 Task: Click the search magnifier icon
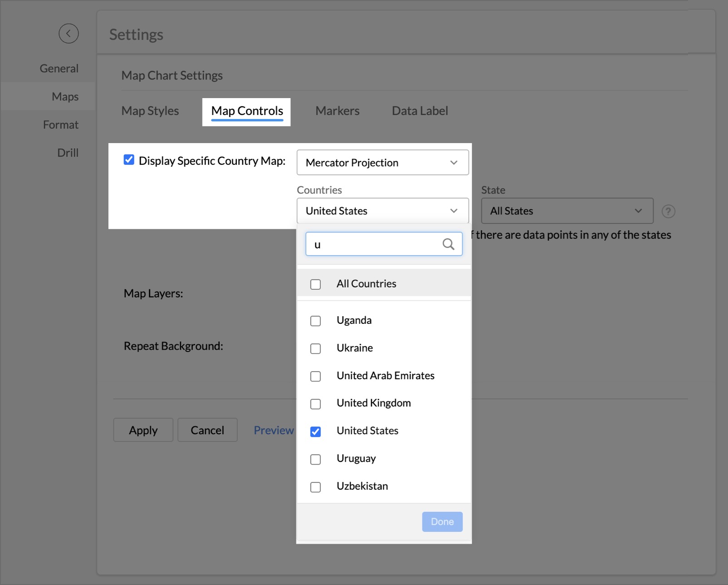coord(448,244)
